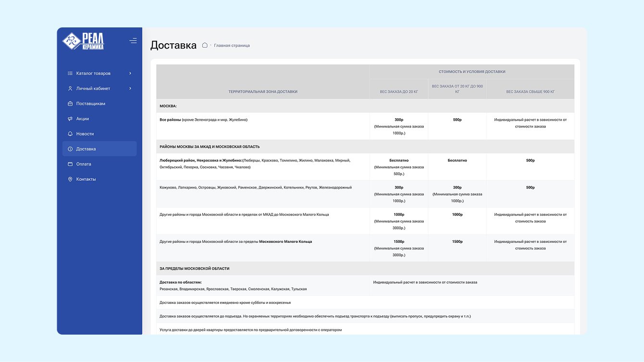Click За пределы Московской области section row
This screenshot has width=644, height=362.
click(x=365, y=268)
